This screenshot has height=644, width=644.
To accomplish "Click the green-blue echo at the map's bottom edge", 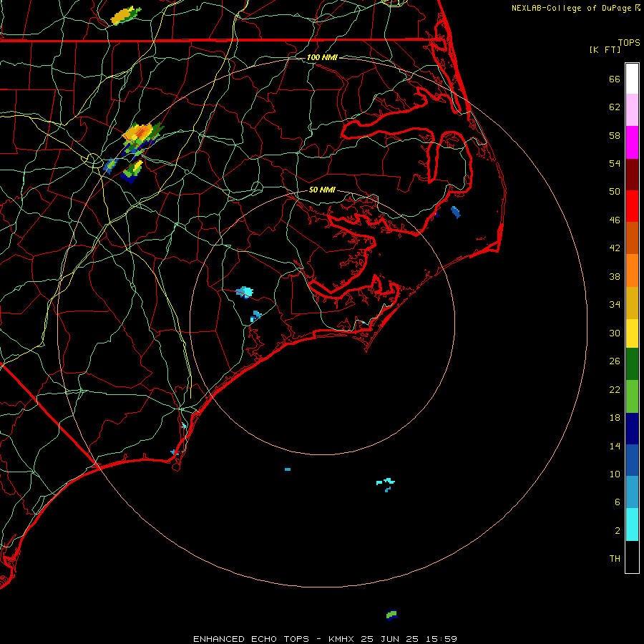I will 392,615.
